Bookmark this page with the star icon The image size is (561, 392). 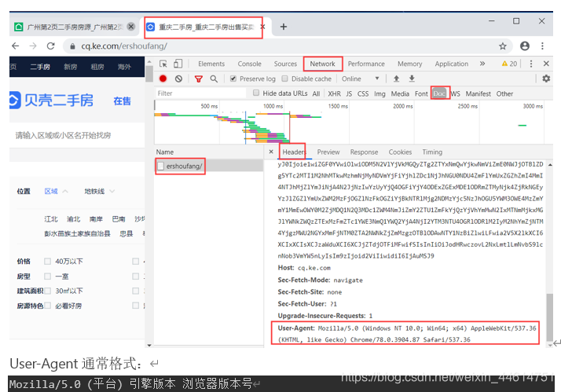point(503,46)
